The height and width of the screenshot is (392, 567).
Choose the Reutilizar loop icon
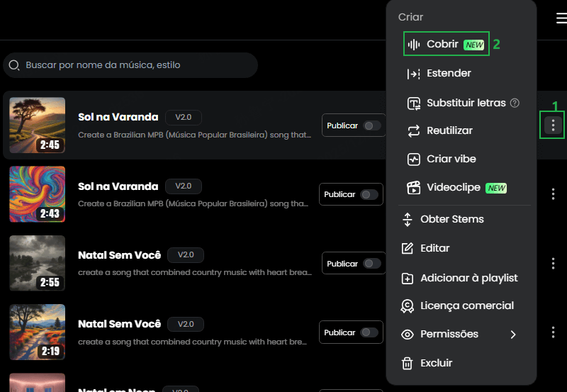coord(415,131)
